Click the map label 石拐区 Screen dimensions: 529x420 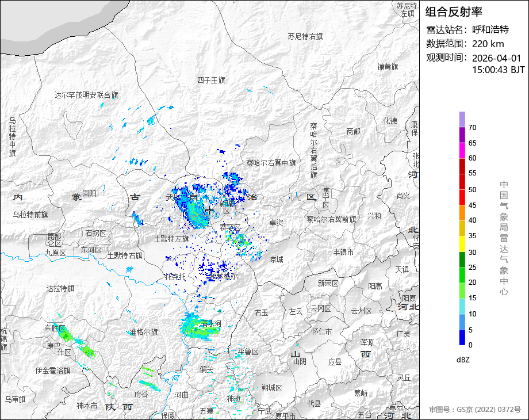coord(96,233)
